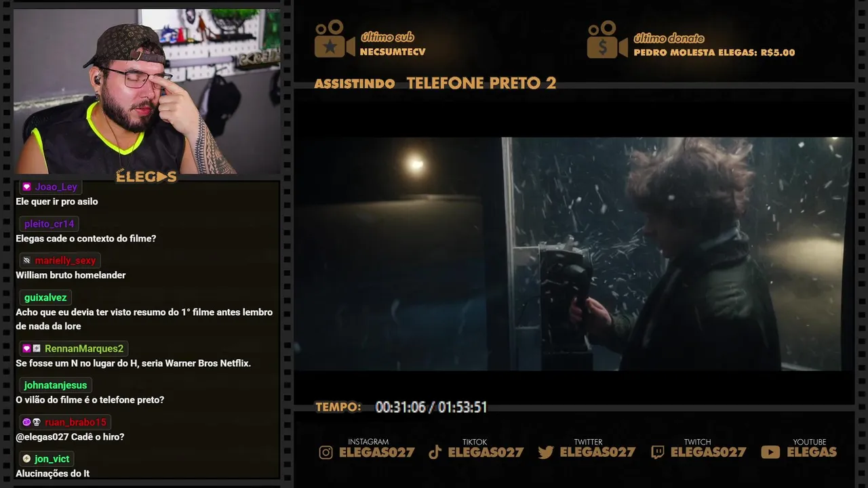This screenshot has width=868, height=488.
Task: Open Joao_Ley's chat username
Action: click(56, 187)
